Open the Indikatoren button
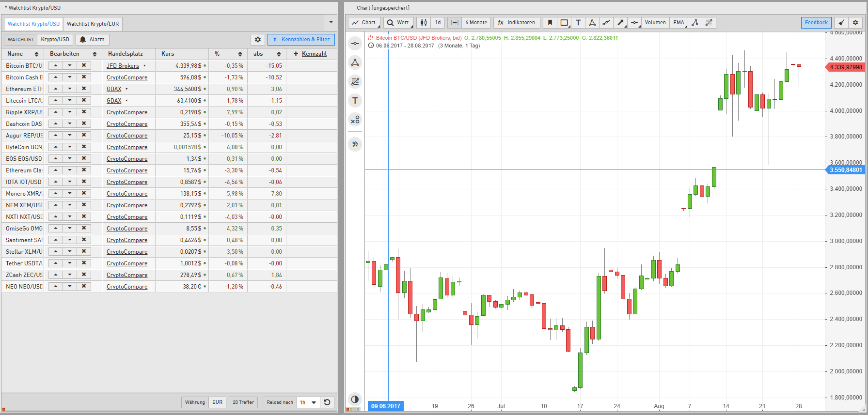868x415 pixels. click(x=517, y=23)
